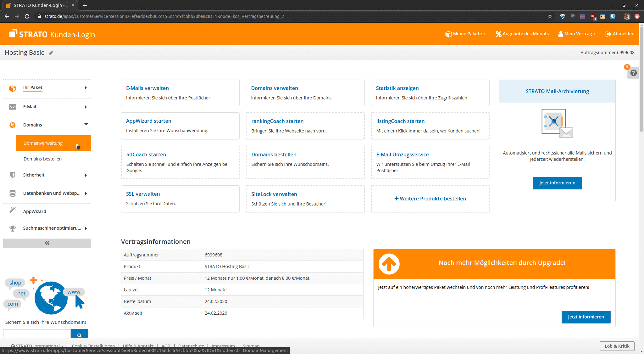This screenshot has height=354, width=644.
Task: Click the Domains globe sidebar icon
Action: [13, 125]
